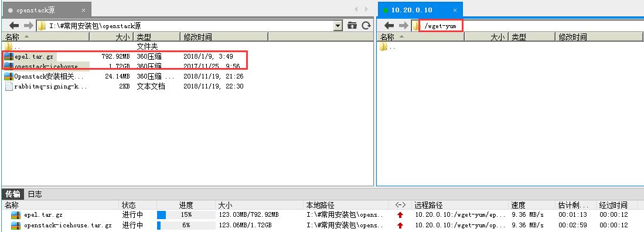
Task: Sort local files by 大小 column
Action: click(112, 37)
